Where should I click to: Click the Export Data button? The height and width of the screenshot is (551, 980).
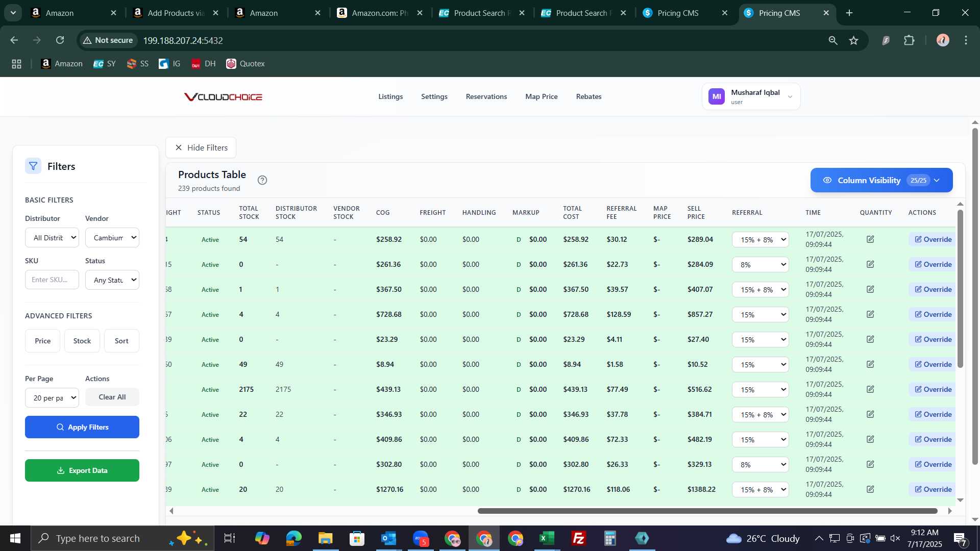tap(82, 470)
